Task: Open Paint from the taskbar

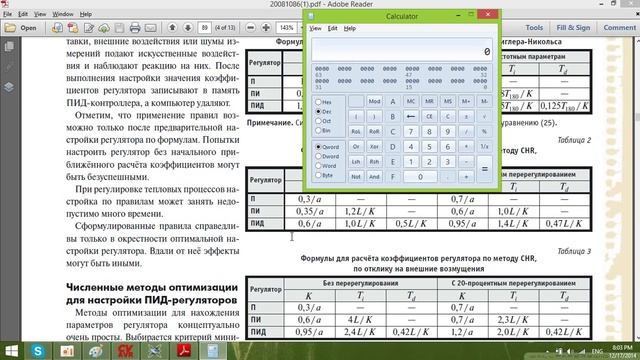Action: pyautogui.click(x=96, y=351)
